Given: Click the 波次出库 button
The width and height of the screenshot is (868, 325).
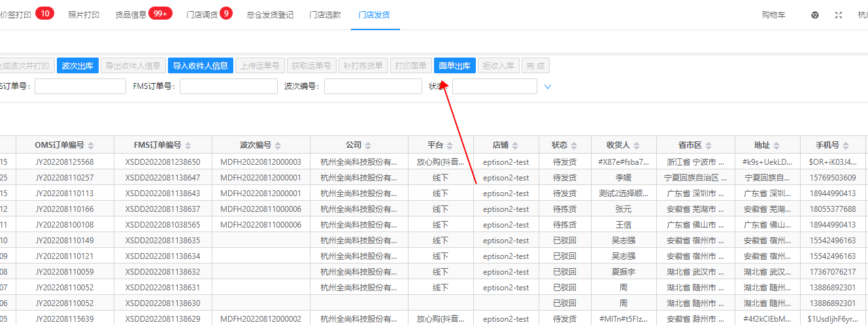Looking at the screenshot, I should pos(78,65).
